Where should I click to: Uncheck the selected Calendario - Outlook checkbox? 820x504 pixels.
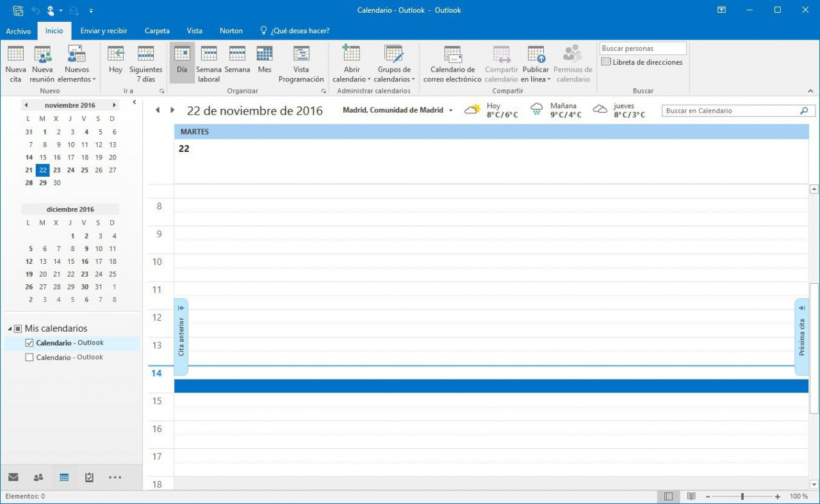(x=29, y=343)
